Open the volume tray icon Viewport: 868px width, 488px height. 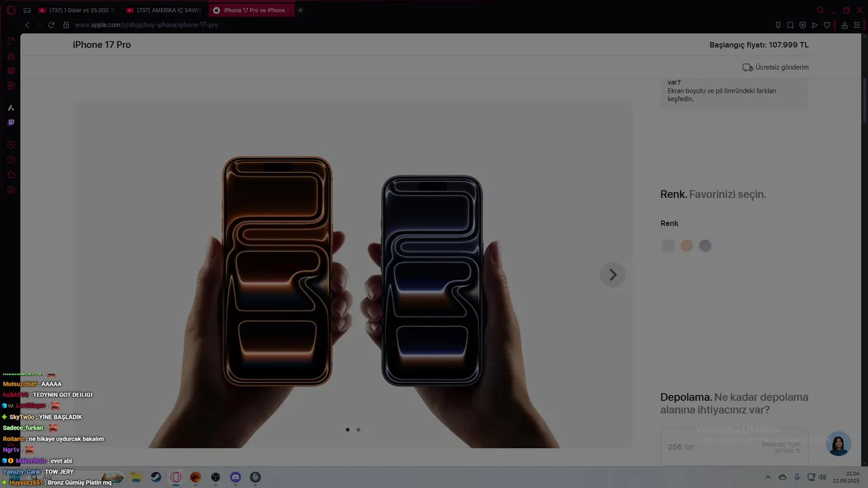pos(823,477)
